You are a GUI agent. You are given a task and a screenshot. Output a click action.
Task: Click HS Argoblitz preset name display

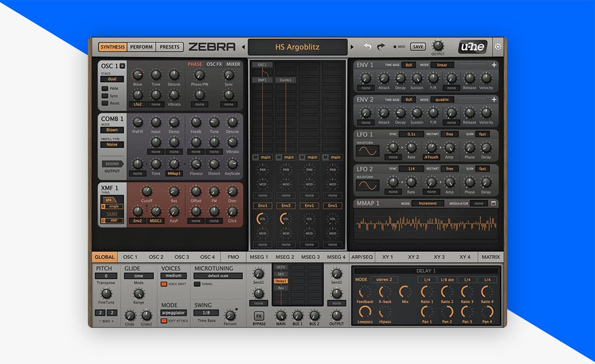pyautogui.click(x=297, y=47)
